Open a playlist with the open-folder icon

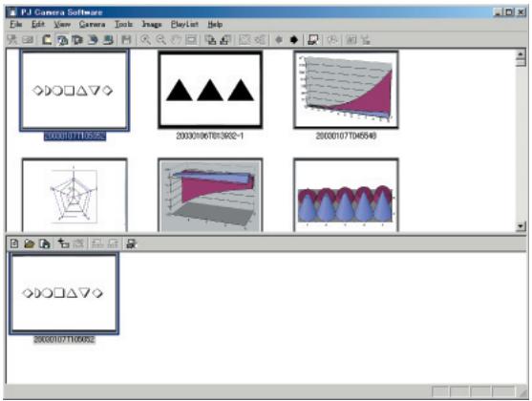[x=30, y=243]
